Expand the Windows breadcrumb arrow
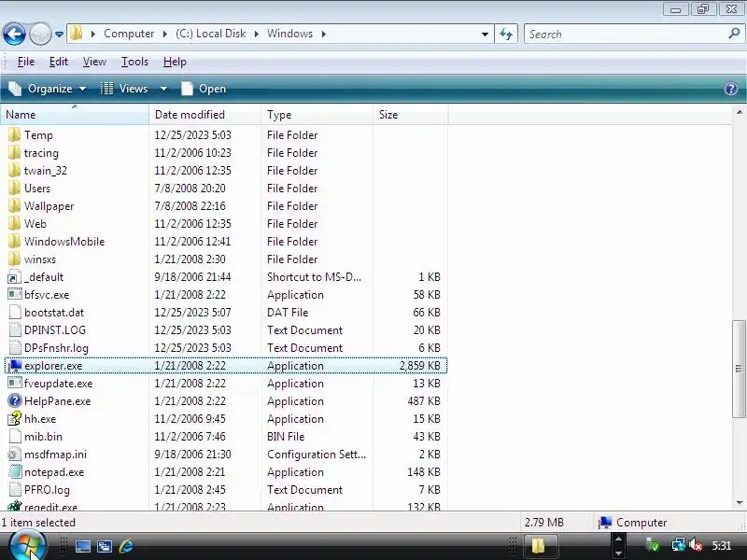This screenshot has width=747, height=560. [x=323, y=34]
